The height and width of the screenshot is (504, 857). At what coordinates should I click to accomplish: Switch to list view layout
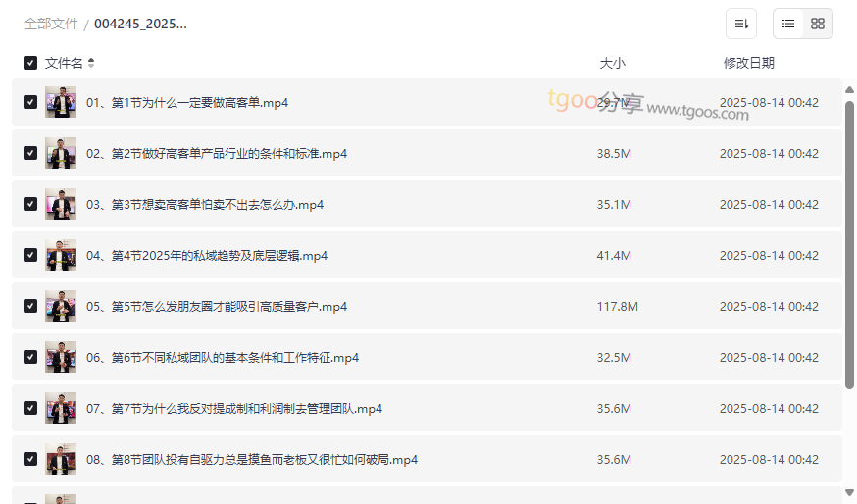(x=788, y=24)
